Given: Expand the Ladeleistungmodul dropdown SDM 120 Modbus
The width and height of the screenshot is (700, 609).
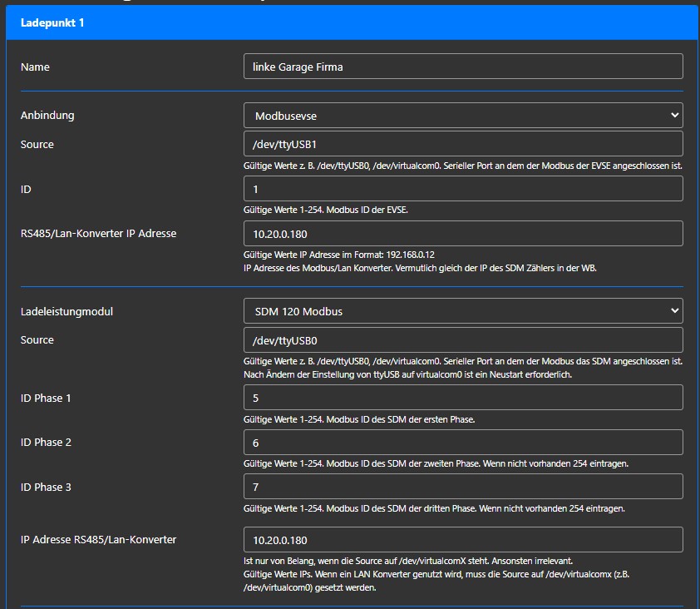Looking at the screenshot, I should (463, 311).
